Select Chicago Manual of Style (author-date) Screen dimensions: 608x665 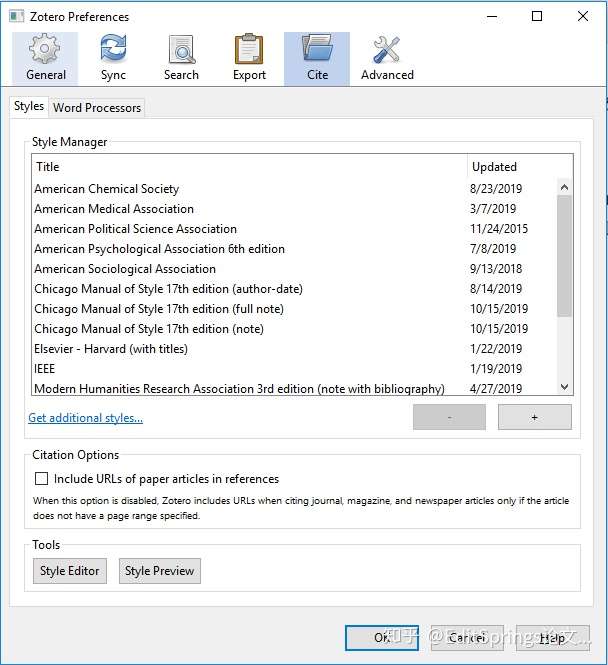click(294, 289)
